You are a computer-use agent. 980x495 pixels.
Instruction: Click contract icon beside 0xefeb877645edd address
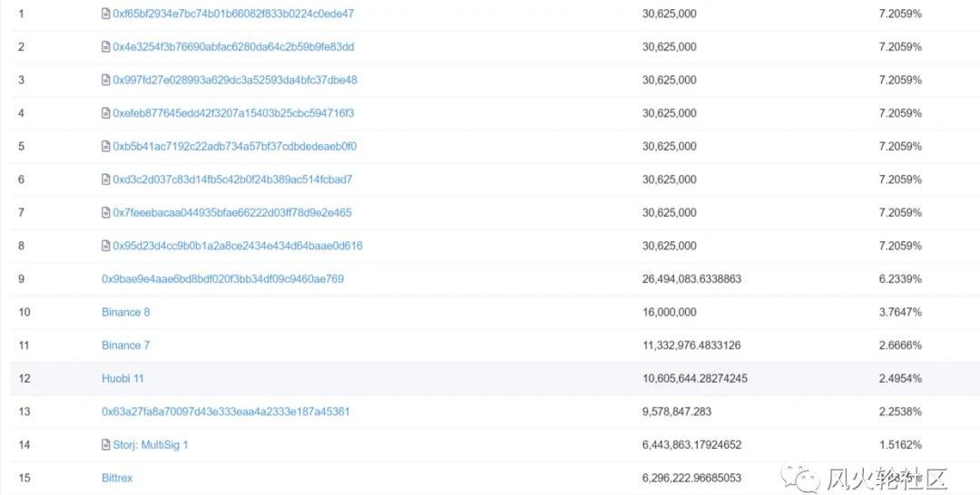[x=105, y=113]
